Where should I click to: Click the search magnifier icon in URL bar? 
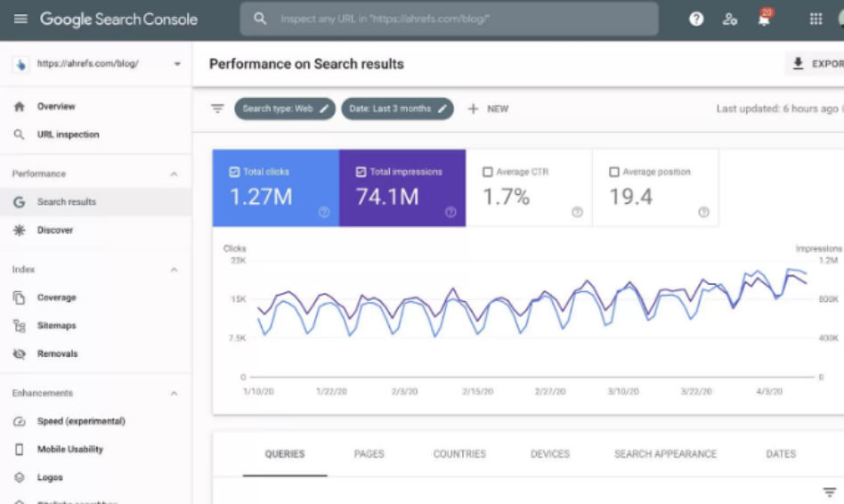260,19
